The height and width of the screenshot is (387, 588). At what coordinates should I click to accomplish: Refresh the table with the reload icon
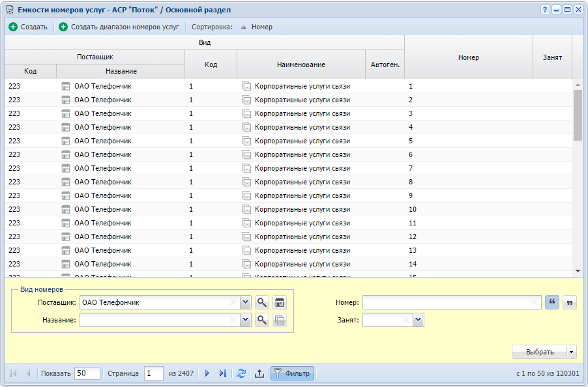point(241,373)
